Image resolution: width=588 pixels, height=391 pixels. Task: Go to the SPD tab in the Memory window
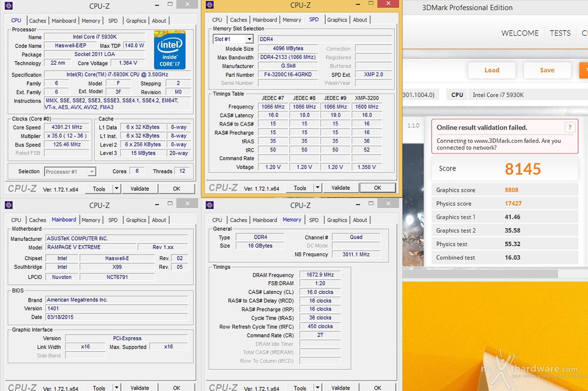[x=314, y=220]
